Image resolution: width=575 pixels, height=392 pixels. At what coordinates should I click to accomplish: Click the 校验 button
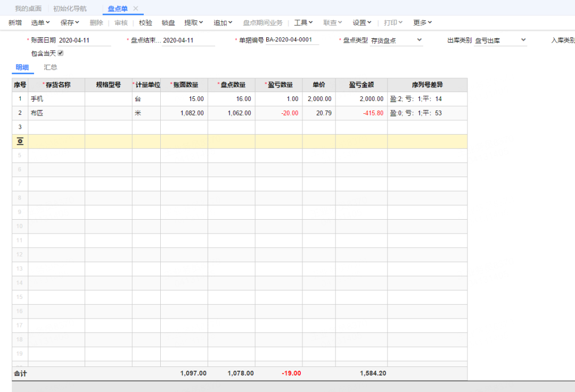click(x=145, y=23)
